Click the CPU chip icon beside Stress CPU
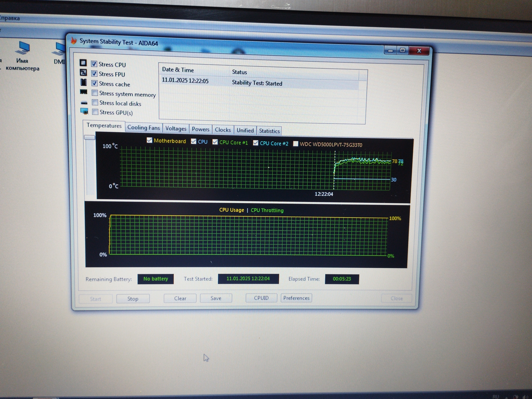Viewport: 532px width, 399px height. (x=83, y=63)
